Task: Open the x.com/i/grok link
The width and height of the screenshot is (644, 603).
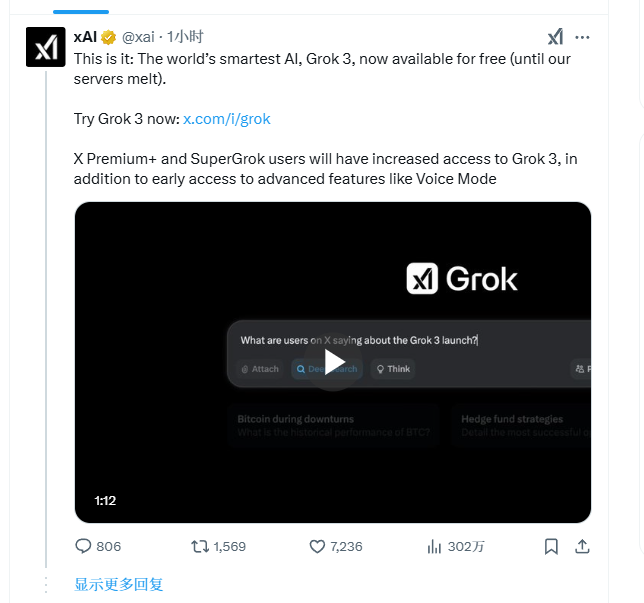Action: pyautogui.click(x=227, y=119)
